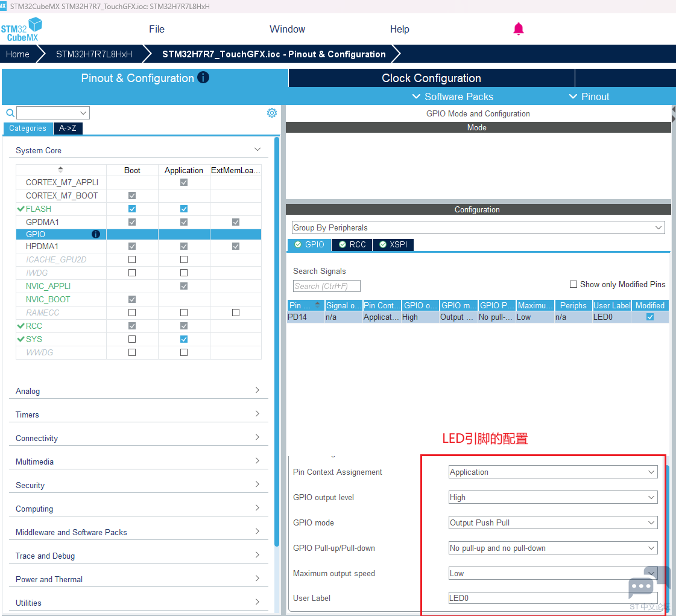Toggle the PD14 Modified checkbox
The height and width of the screenshot is (616, 676).
point(650,317)
